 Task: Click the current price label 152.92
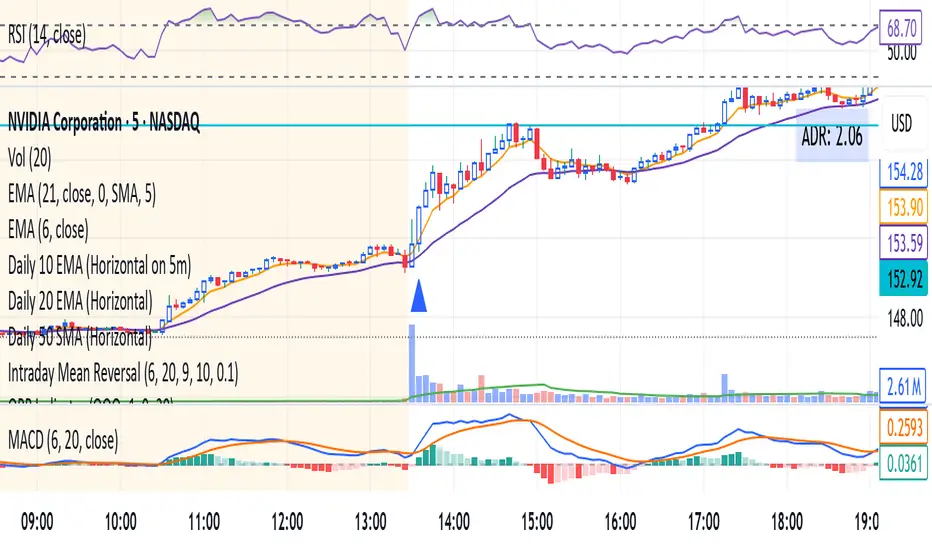click(903, 278)
